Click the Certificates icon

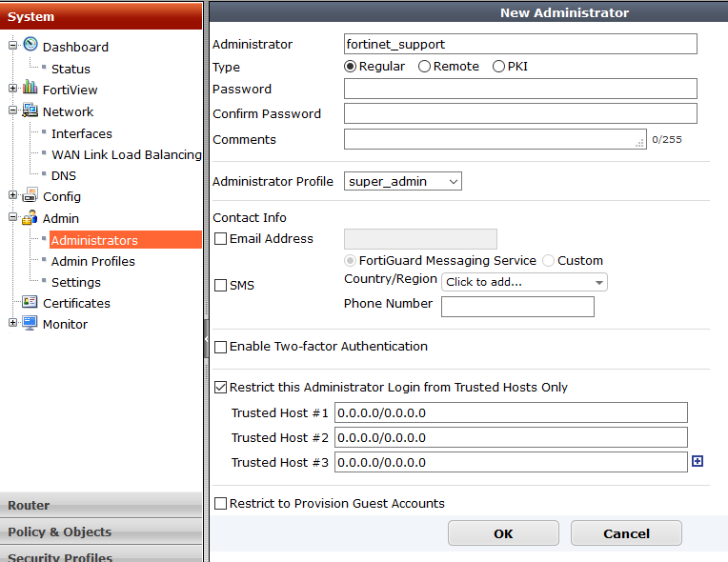30,303
